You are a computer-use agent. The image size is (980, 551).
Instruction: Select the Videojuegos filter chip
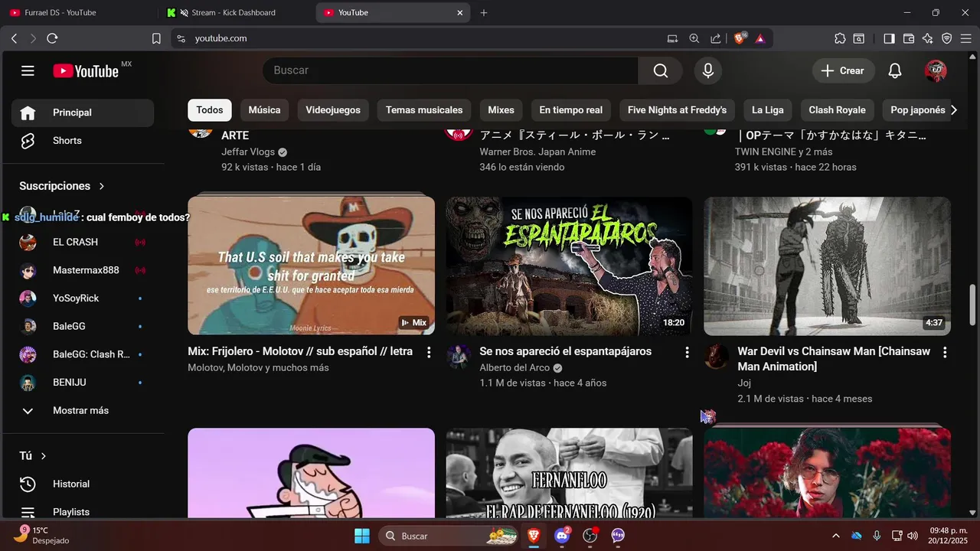pyautogui.click(x=333, y=110)
